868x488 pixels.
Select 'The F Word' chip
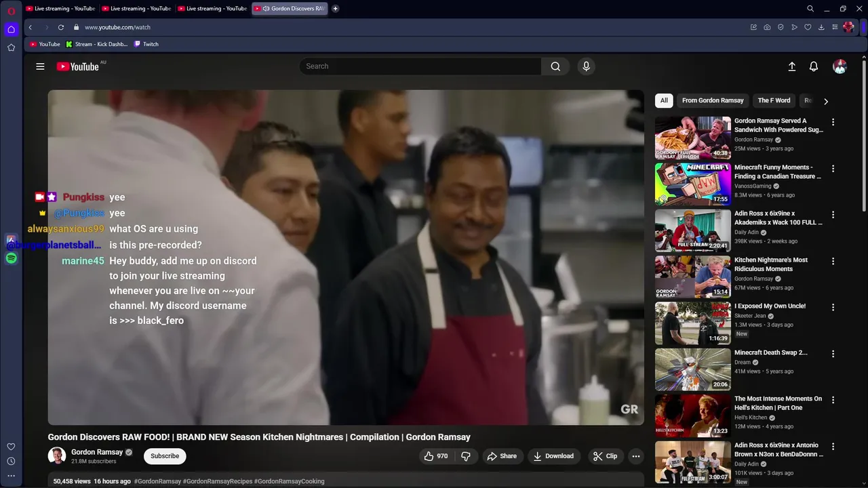[774, 100]
